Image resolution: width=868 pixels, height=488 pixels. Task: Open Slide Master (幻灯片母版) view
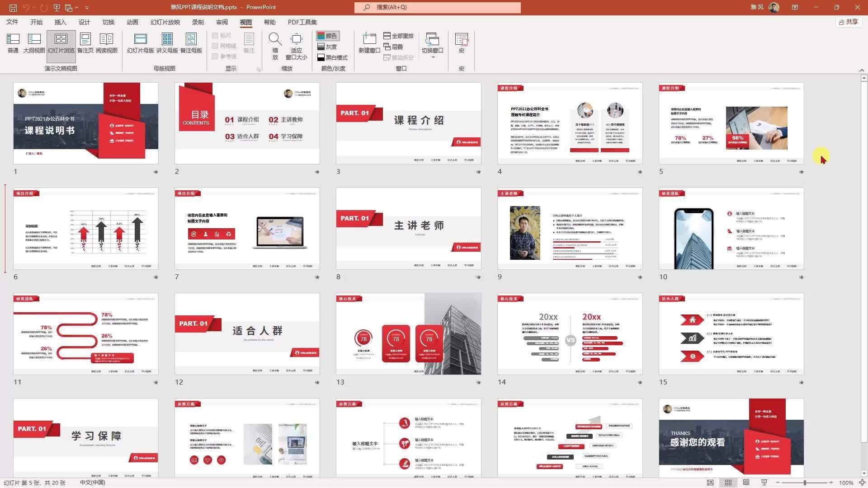click(140, 43)
